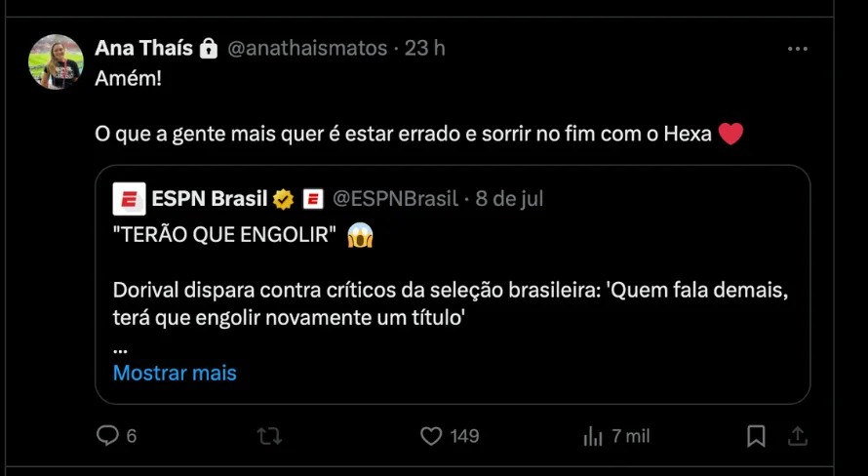Click the ESPN affiliate badge icon
Image resolution: width=868 pixels, height=476 pixels.
pyautogui.click(x=312, y=199)
